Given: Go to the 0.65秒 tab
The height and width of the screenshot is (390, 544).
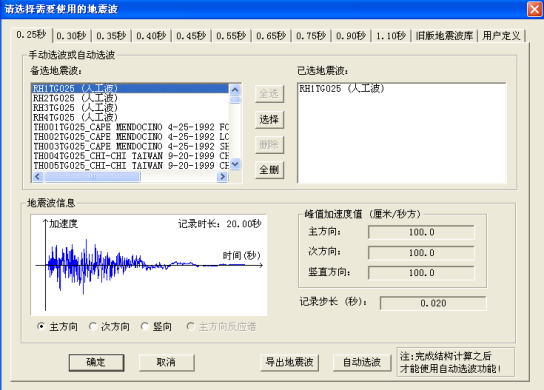Looking at the screenshot, I should point(271,36).
